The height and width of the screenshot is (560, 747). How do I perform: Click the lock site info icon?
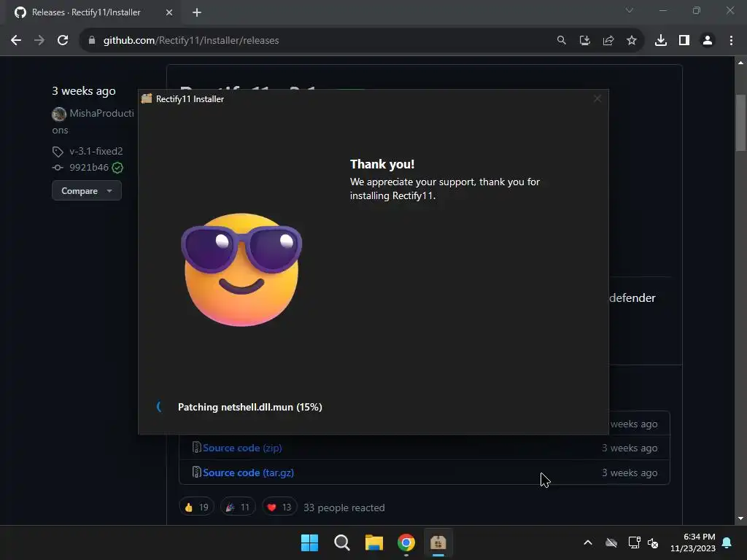point(92,41)
